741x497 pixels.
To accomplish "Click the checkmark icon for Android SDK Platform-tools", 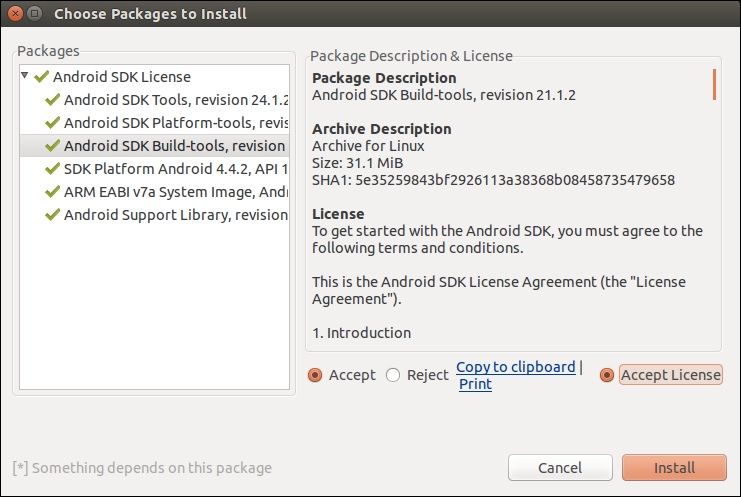I will tap(52, 123).
